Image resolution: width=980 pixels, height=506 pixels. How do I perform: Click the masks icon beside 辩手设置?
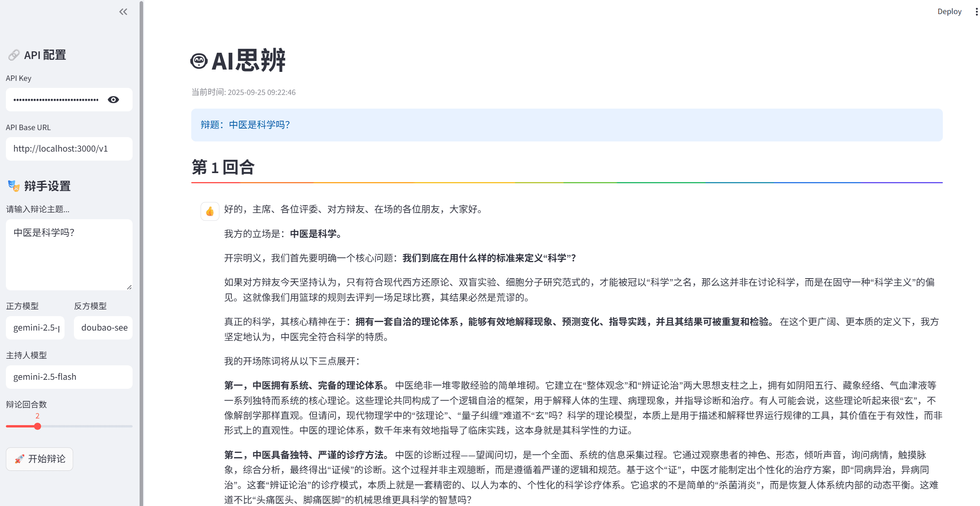click(14, 186)
